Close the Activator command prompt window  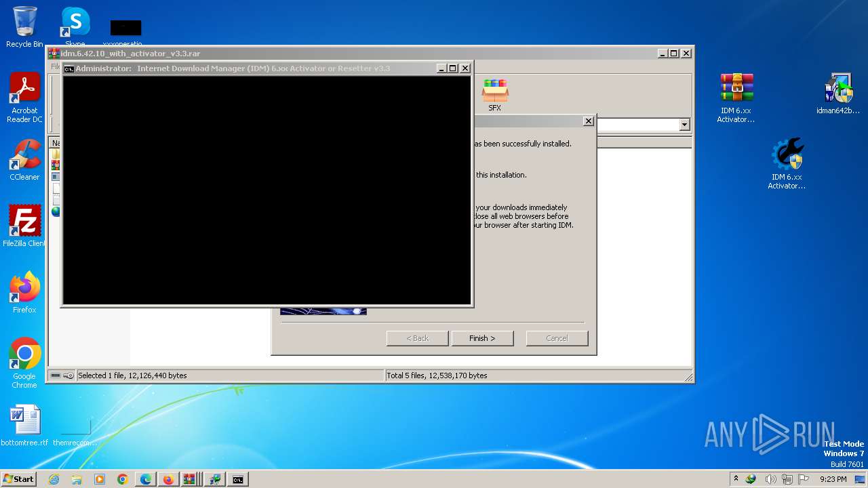pos(465,68)
